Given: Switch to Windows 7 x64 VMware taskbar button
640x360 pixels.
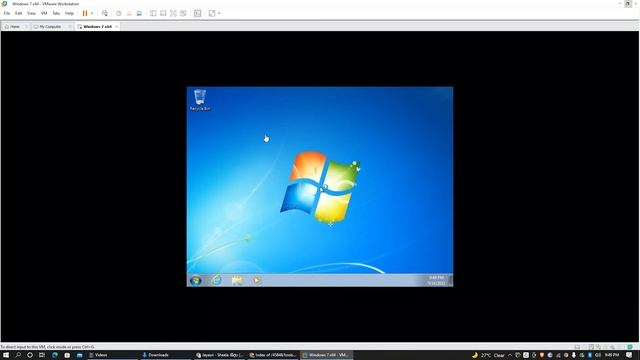Looking at the screenshot, I should [327, 355].
